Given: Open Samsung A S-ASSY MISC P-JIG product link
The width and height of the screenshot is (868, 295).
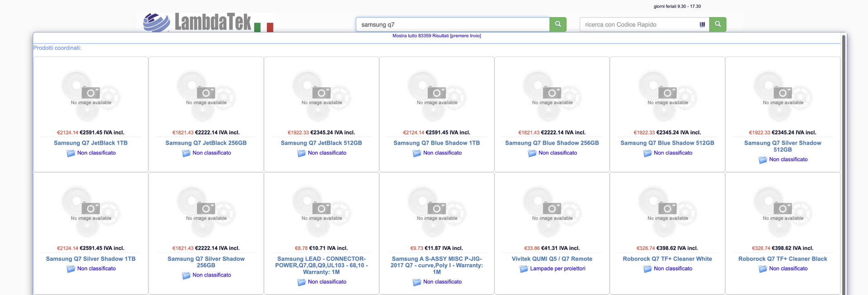Looking at the screenshot, I should pyautogui.click(x=437, y=265).
